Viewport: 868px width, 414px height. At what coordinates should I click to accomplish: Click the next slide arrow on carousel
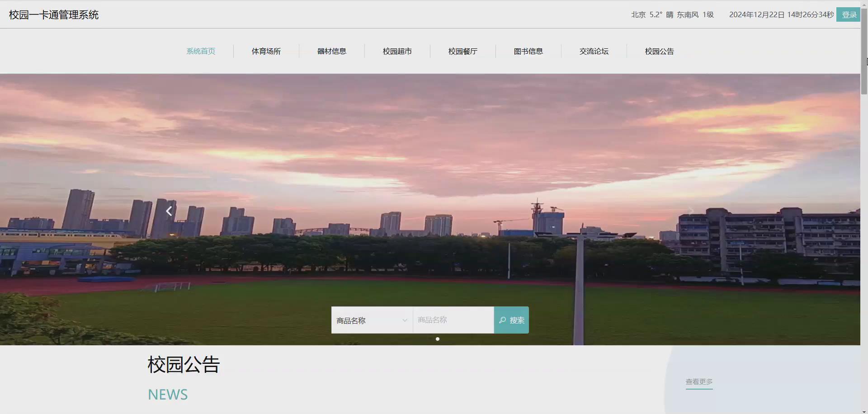click(691, 211)
